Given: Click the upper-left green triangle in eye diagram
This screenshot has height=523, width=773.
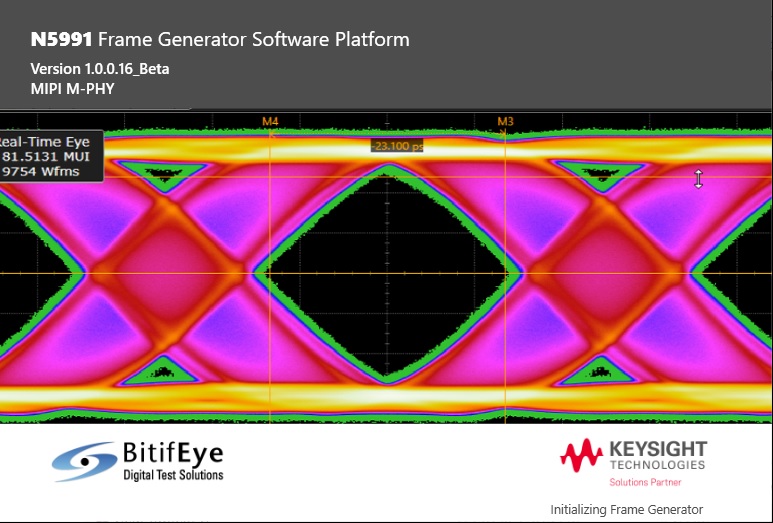Looking at the screenshot, I should [162, 176].
